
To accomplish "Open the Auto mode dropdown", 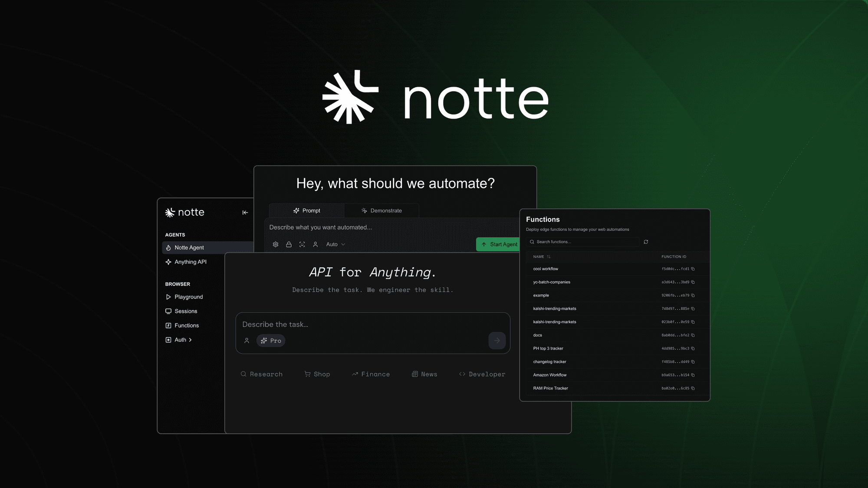I will pos(336,245).
